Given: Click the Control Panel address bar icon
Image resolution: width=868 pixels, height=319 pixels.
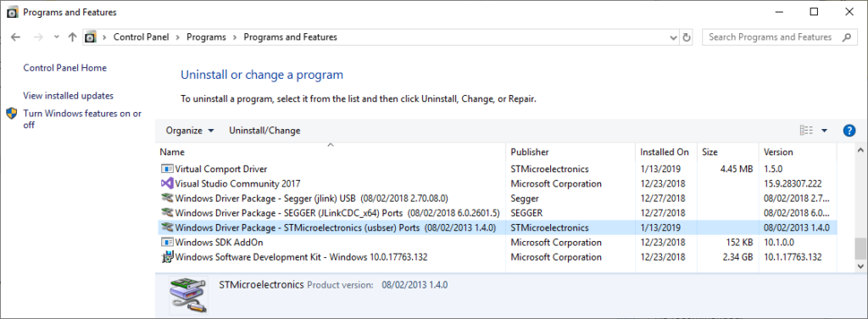Looking at the screenshot, I should [x=90, y=37].
